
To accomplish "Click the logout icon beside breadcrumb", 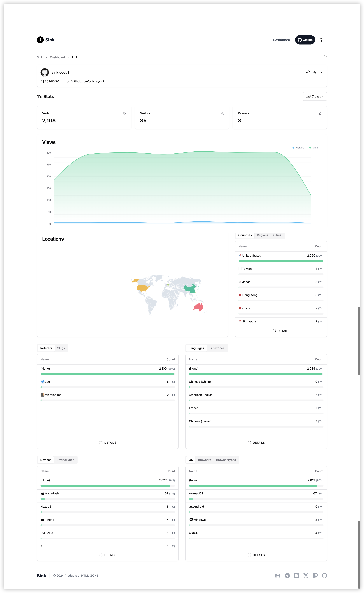I will tap(325, 57).
